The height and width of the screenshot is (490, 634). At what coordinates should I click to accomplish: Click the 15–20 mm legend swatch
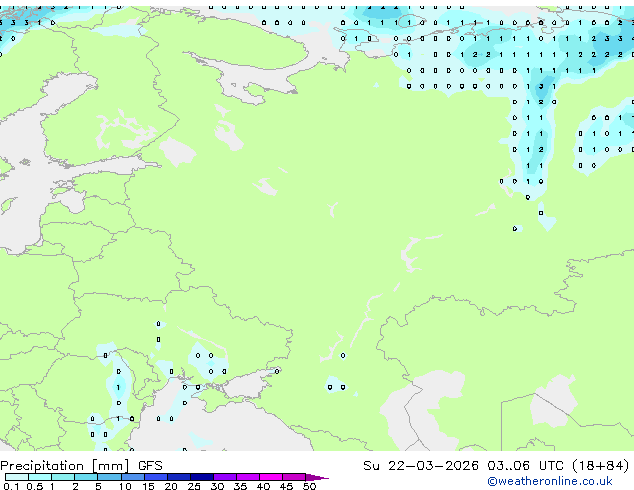(x=155, y=477)
